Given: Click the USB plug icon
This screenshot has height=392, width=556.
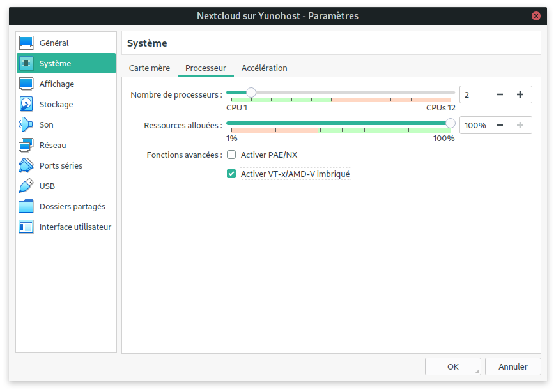Looking at the screenshot, I should [26, 186].
